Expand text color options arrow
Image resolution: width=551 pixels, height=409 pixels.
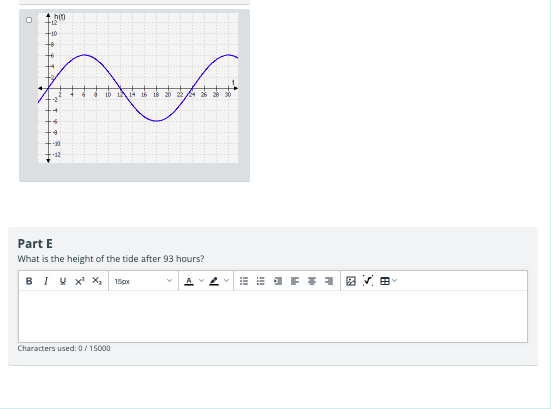201,281
